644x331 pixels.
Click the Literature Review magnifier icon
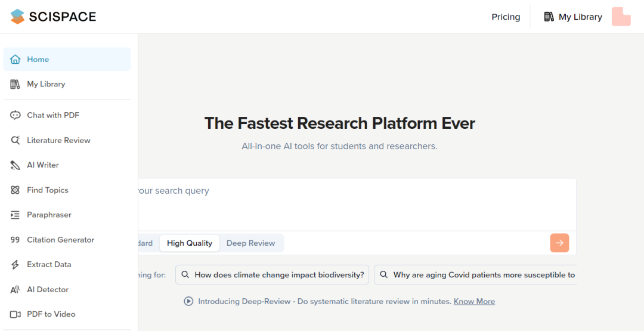[x=15, y=140]
